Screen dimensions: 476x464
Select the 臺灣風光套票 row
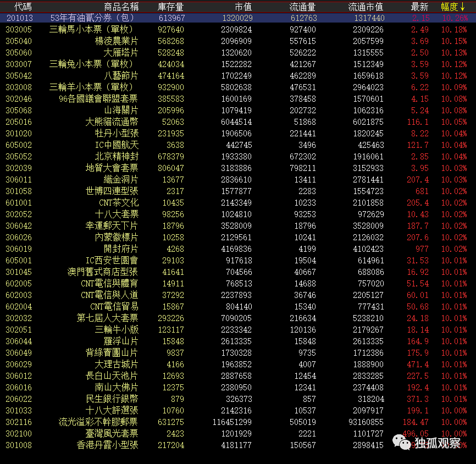238,433
